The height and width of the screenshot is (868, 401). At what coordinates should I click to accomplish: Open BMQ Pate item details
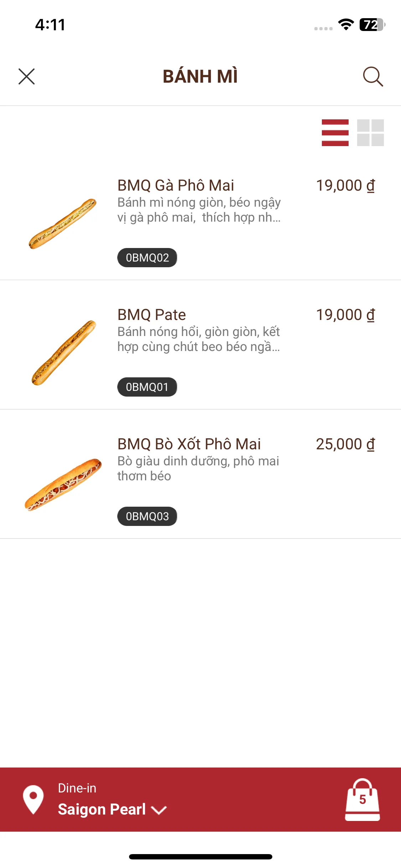click(x=151, y=315)
